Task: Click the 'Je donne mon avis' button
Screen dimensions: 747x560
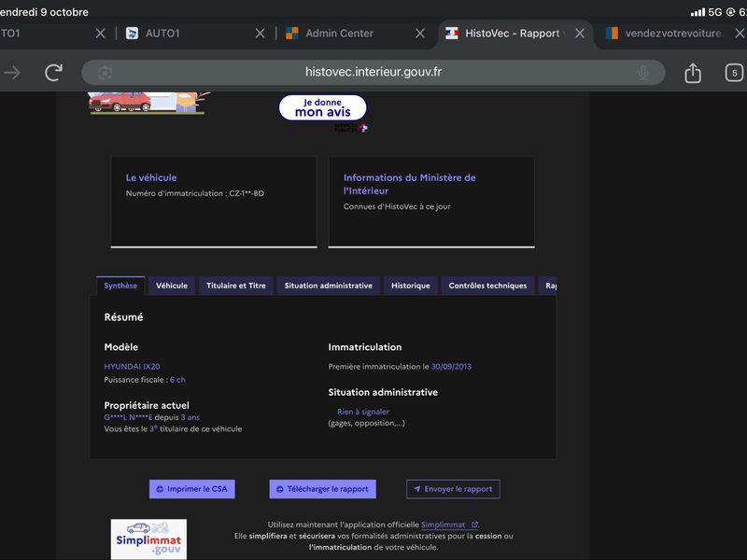Action: coord(322,107)
